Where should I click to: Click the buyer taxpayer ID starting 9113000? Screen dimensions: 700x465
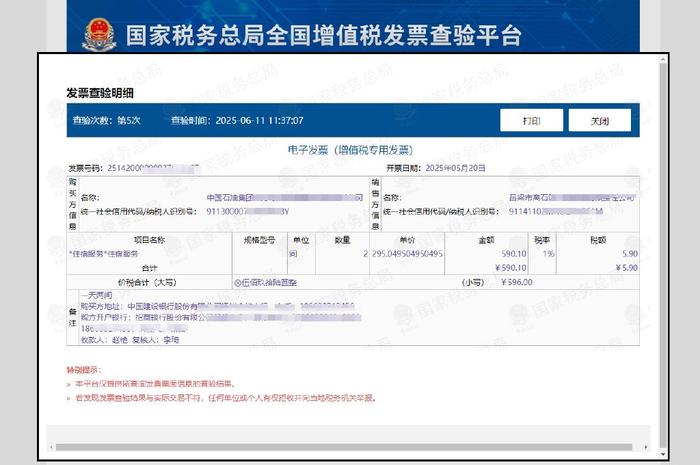point(247,212)
